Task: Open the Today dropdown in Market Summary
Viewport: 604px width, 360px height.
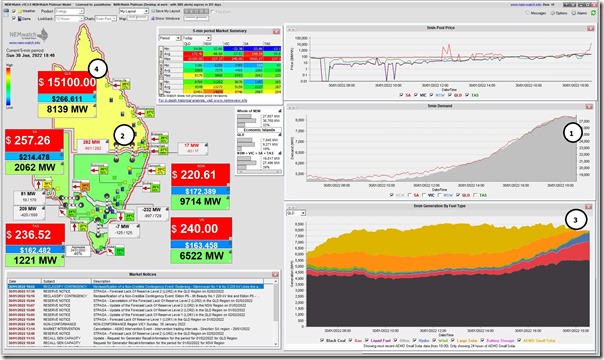Action: [197, 38]
